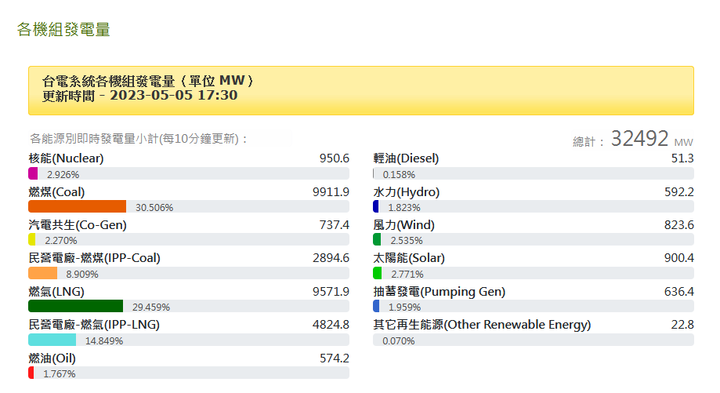Click the Oil percentage 1.767%
The image size is (720, 393).
click(59, 374)
